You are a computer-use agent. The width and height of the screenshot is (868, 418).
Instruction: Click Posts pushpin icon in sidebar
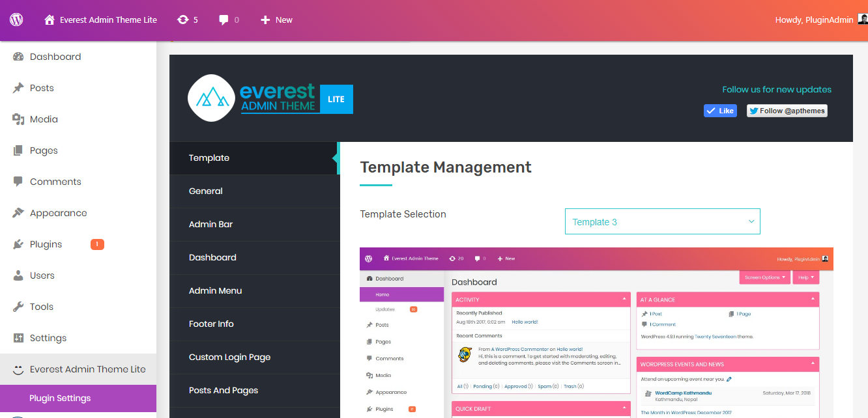click(x=18, y=88)
